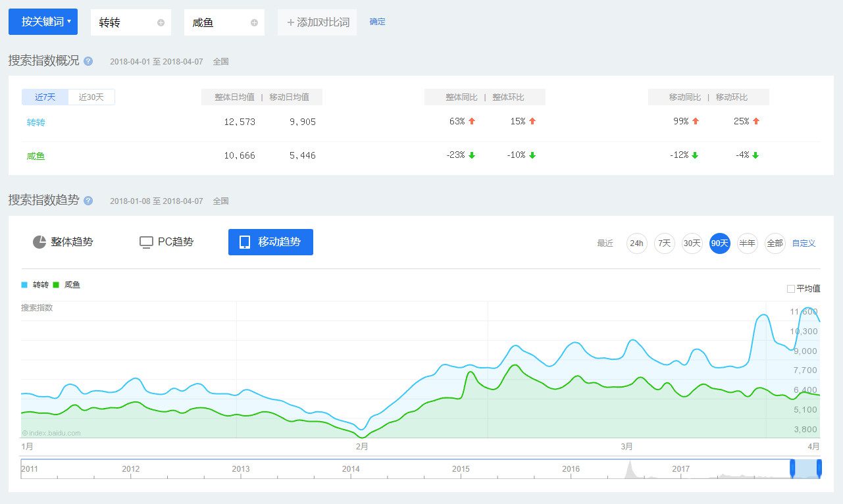Toggle the blue 转转 legend swatch
This screenshot has height=504, width=843.
pos(24,285)
